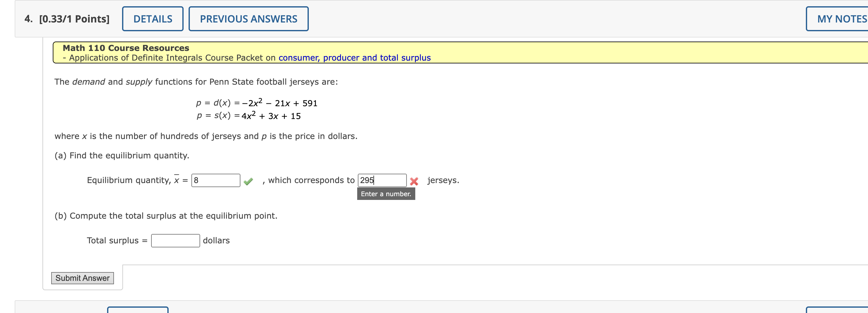Follow the consumer, producer and total surplus link
This screenshot has width=868, height=313.
pyautogui.click(x=354, y=58)
